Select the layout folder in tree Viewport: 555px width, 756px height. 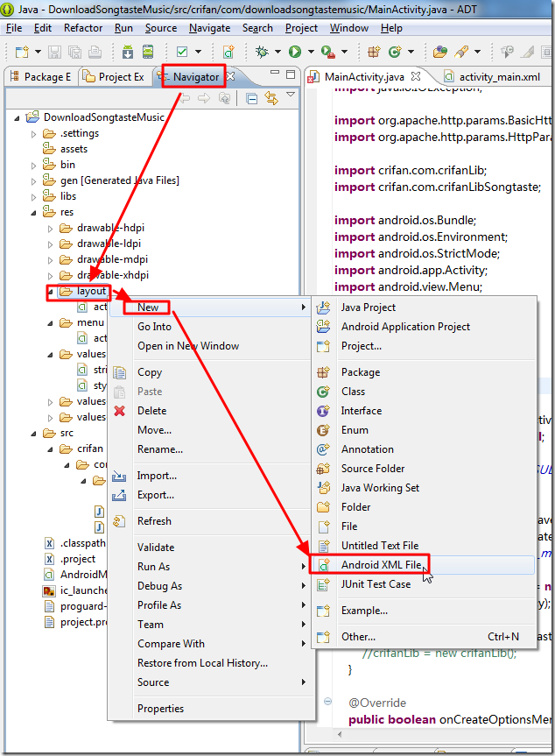coord(91,291)
